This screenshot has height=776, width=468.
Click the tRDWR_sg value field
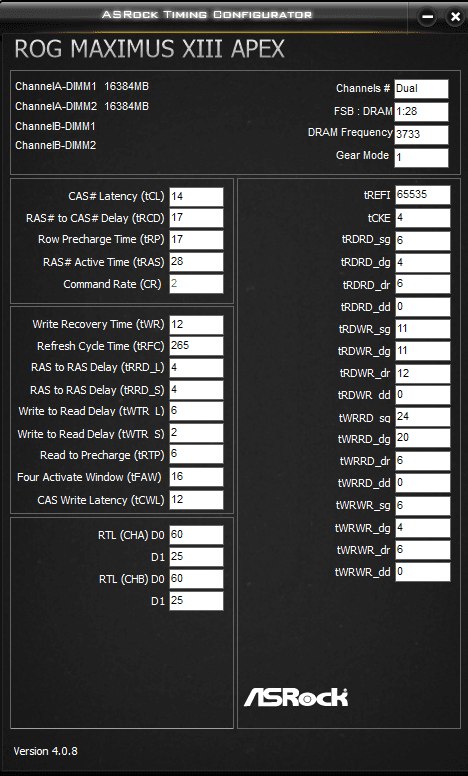click(x=423, y=329)
